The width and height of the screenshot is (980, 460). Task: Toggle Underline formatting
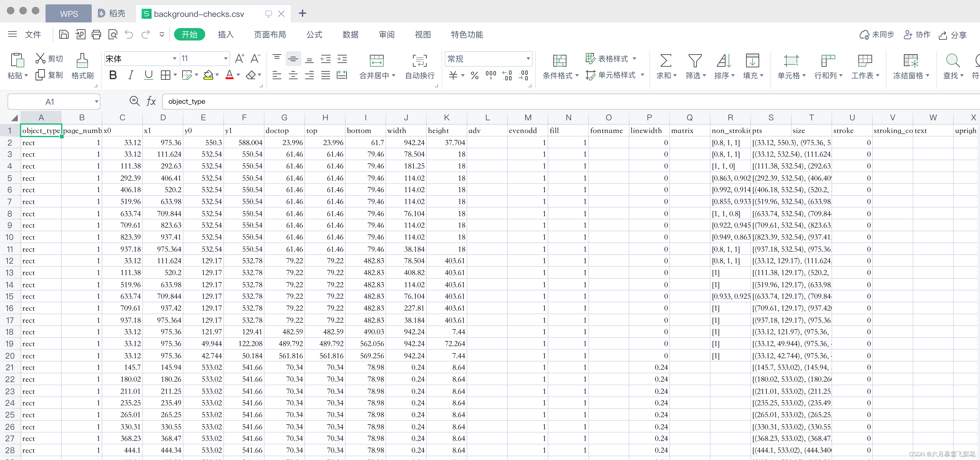click(149, 75)
